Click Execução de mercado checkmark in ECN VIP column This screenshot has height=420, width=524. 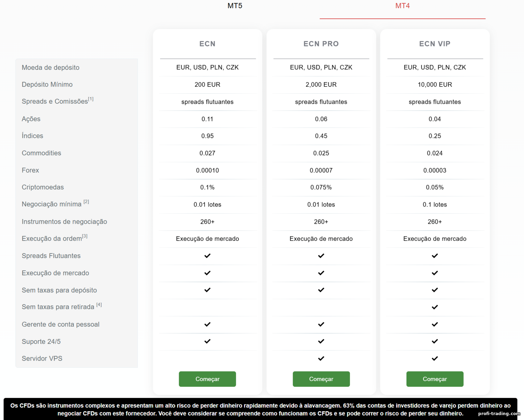tap(435, 273)
